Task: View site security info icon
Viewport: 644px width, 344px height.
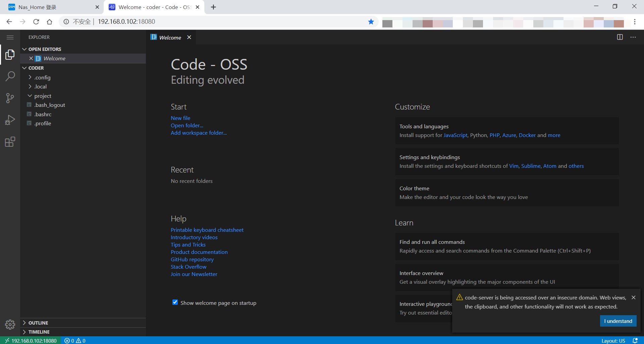Action: (66, 22)
